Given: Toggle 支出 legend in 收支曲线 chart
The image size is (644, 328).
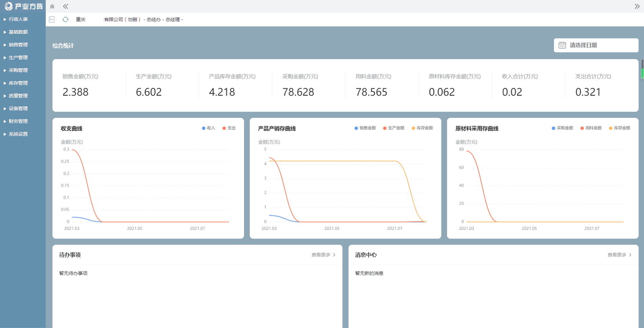Looking at the screenshot, I should click(229, 128).
